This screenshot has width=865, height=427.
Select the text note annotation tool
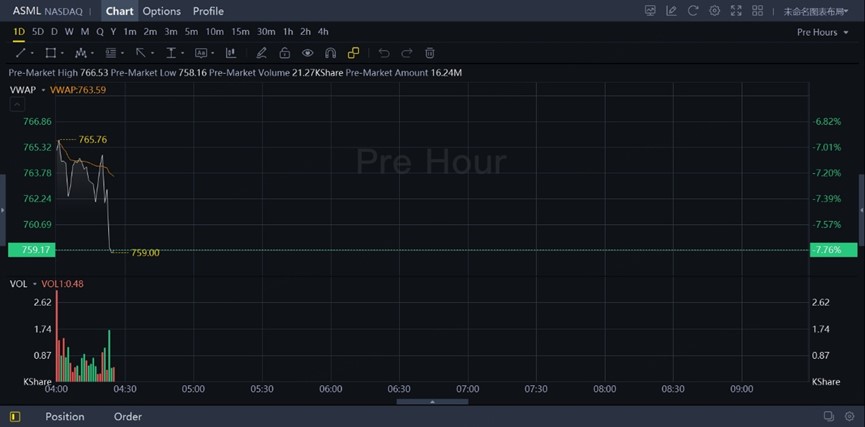[x=201, y=53]
